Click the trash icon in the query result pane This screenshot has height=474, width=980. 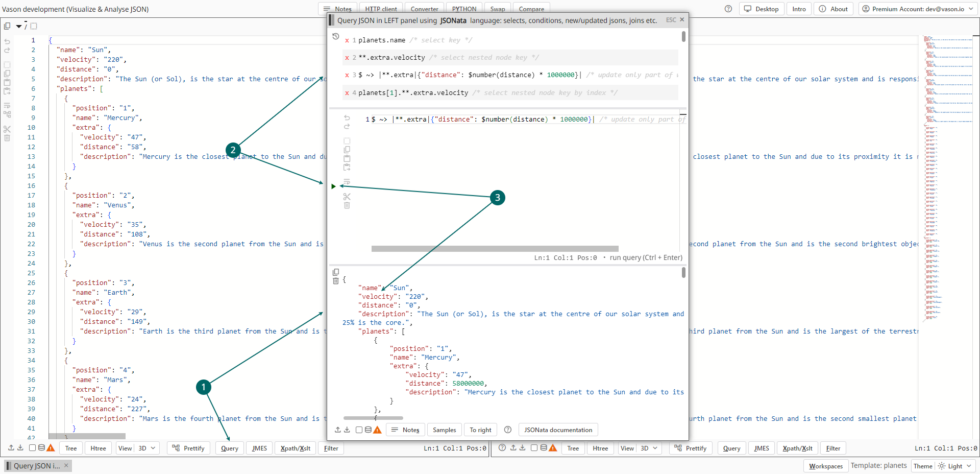pos(335,281)
